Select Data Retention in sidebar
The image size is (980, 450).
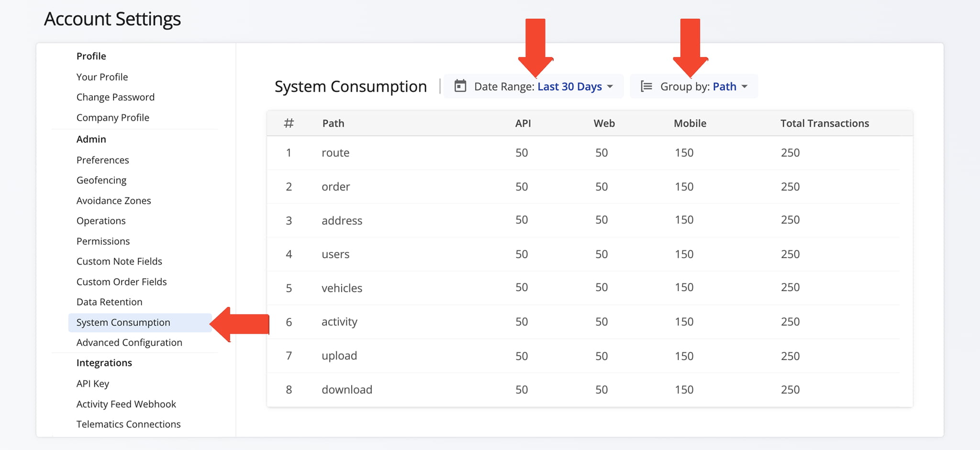pyautogui.click(x=109, y=302)
